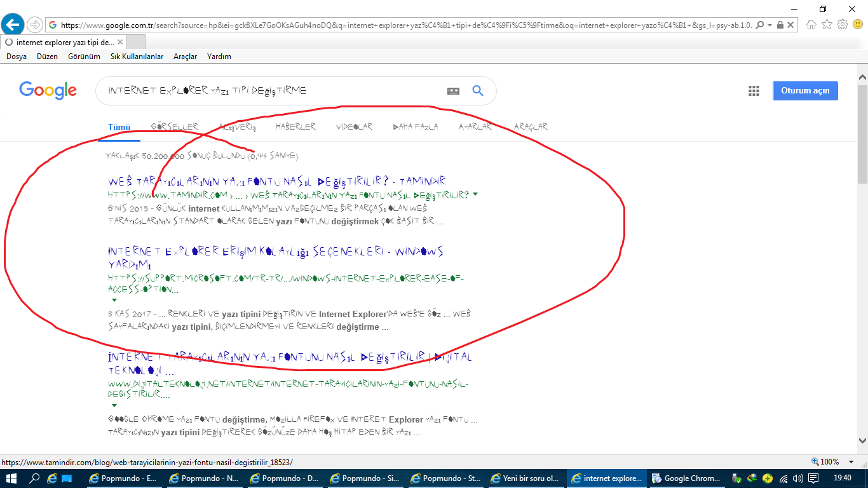
Task: Expand the green arrow under support.microsoft.com URL
Action: pos(114,299)
